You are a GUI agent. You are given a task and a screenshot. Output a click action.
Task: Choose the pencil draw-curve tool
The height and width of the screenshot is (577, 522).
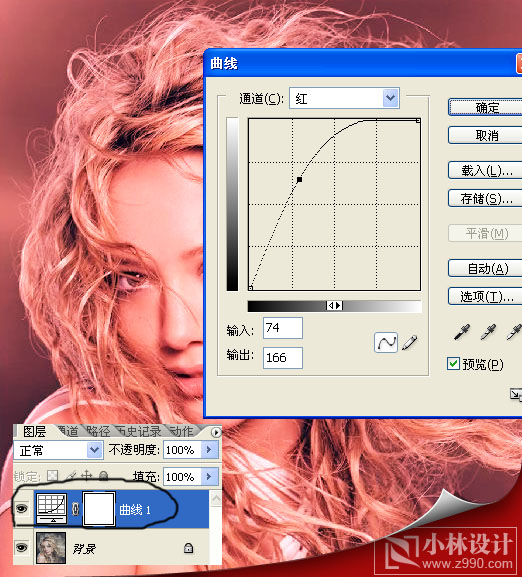(x=409, y=343)
